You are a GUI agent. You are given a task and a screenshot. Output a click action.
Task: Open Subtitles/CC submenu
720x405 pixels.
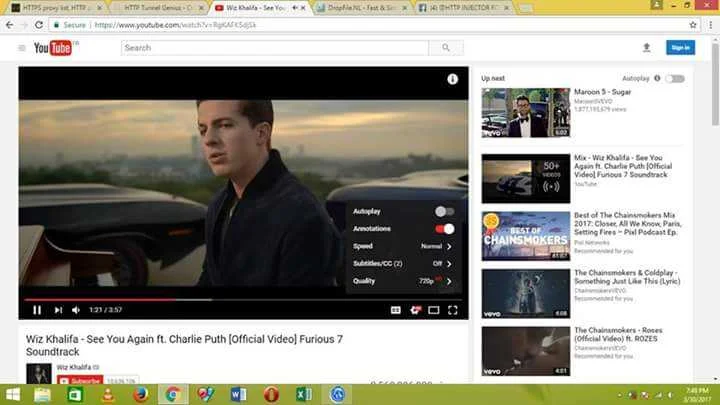403,264
